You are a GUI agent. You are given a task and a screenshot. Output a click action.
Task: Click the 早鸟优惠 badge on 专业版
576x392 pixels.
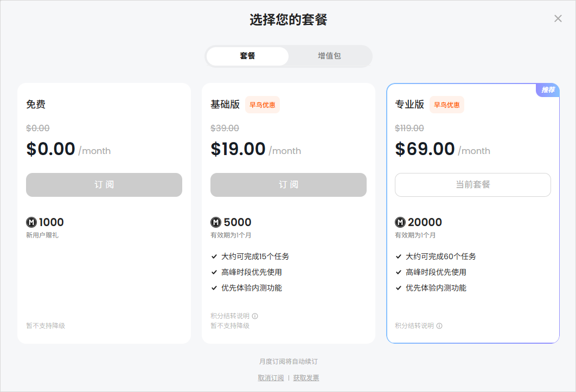tap(446, 104)
